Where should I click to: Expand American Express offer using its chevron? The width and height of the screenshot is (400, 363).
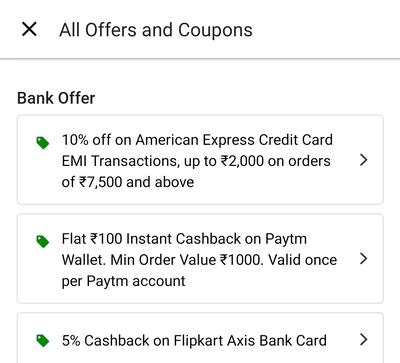tap(364, 160)
